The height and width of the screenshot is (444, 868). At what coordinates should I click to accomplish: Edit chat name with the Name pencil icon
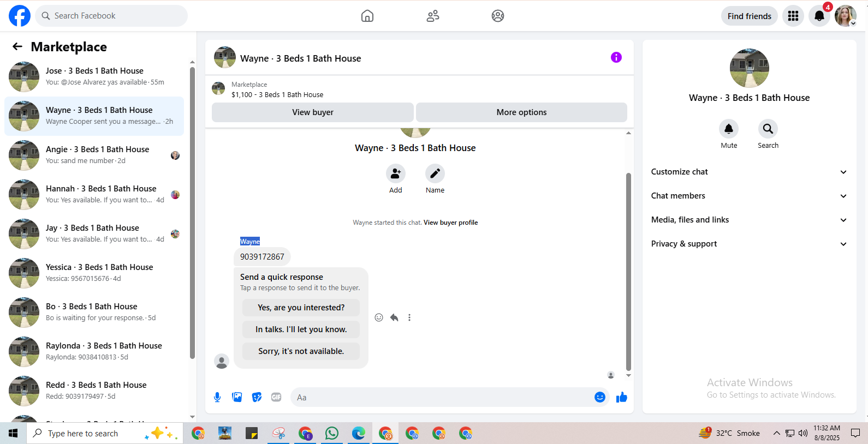coord(435,173)
